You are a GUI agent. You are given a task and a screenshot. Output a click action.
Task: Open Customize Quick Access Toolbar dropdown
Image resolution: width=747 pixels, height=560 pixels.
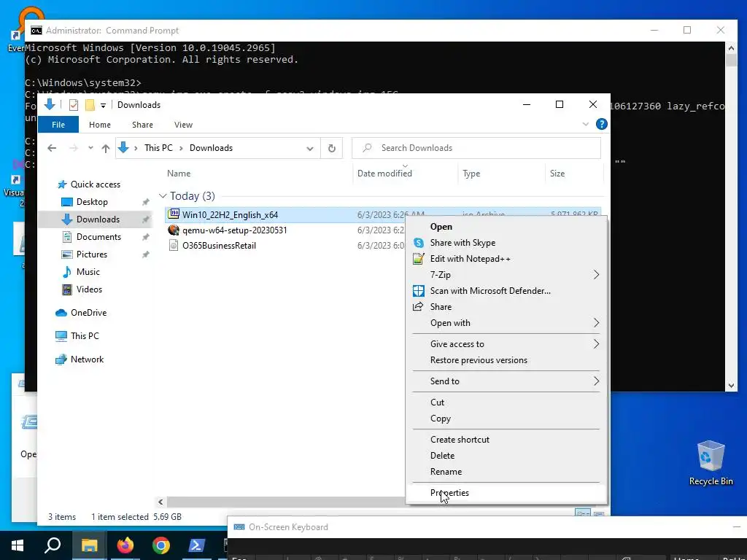103,105
